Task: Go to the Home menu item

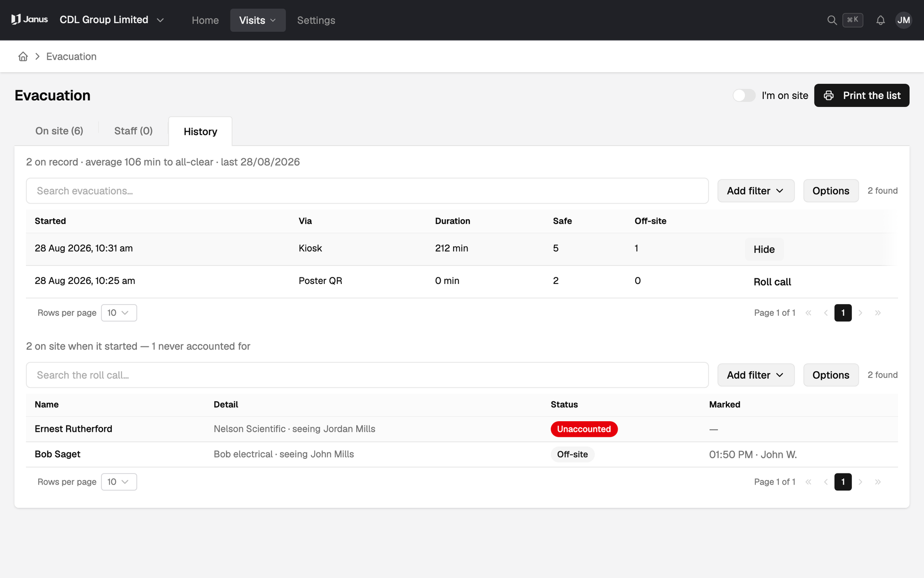Action: [x=205, y=20]
